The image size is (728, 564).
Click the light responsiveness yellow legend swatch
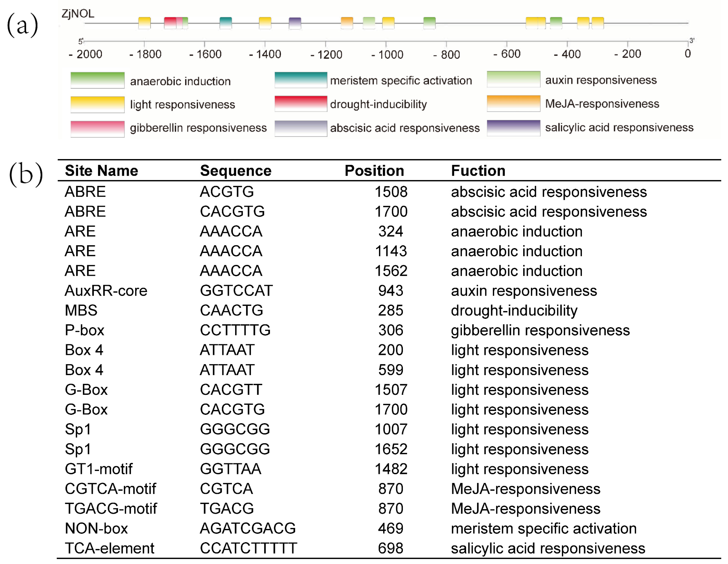click(97, 104)
